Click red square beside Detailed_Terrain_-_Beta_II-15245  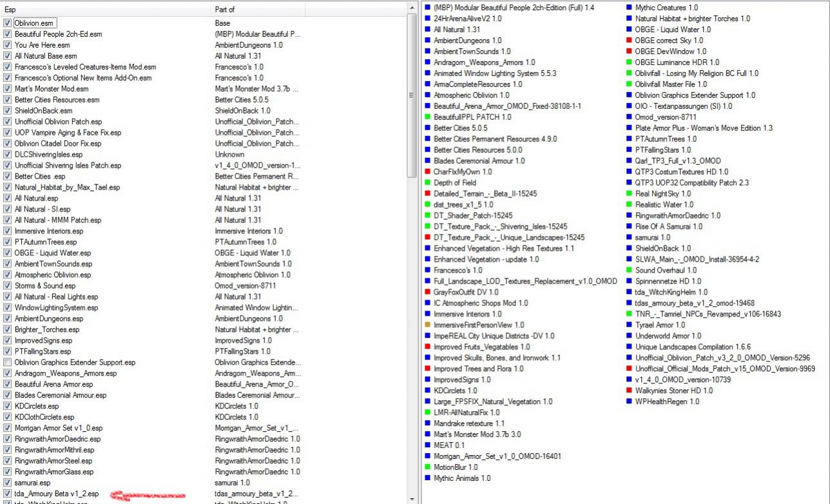click(x=427, y=194)
